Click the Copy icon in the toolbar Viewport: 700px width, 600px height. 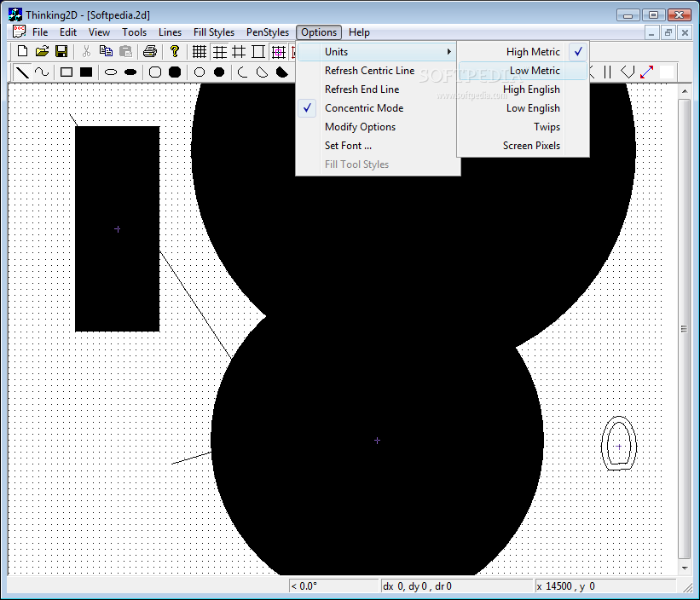coord(106,51)
